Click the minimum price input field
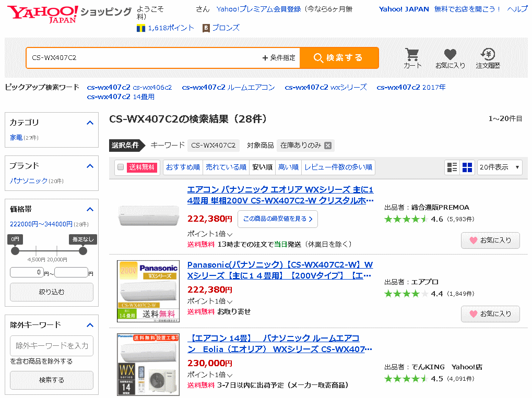Screen dimensions: 532x398 [x=27, y=272]
